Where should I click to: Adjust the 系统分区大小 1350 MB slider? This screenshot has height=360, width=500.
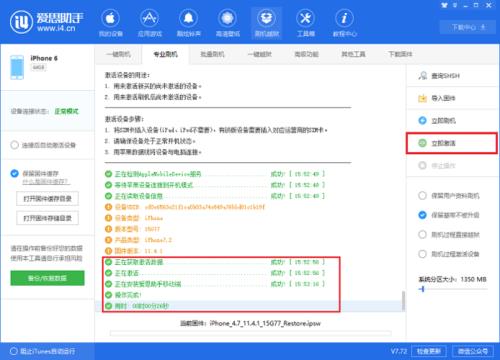(422, 289)
